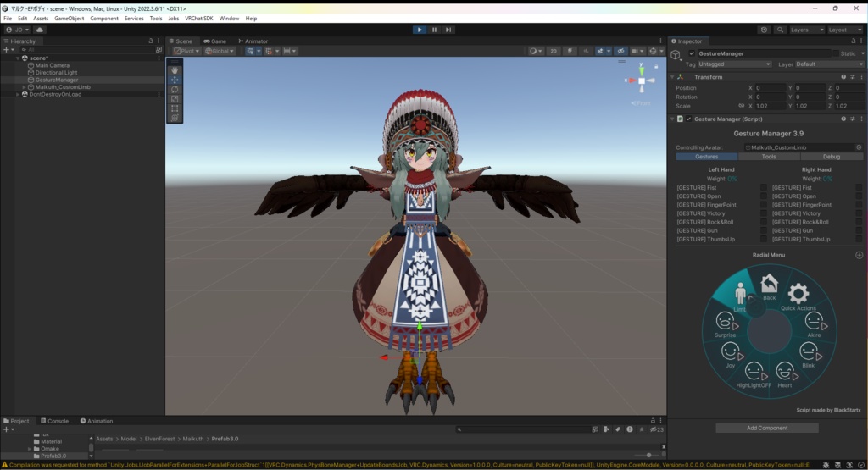The image size is (868, 470).
Task: Open Unity Cloud services icon
Action: coord(40,30)
